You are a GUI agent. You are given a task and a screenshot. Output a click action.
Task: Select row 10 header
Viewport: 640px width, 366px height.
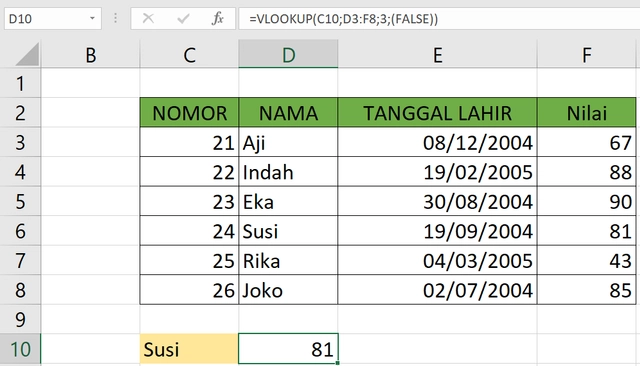[20, 349]
